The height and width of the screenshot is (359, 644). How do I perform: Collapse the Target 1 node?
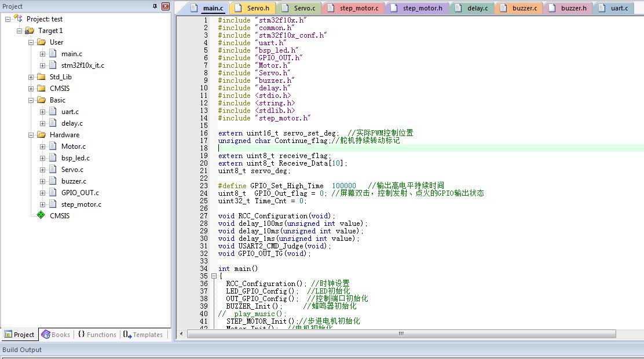[19, 31]
